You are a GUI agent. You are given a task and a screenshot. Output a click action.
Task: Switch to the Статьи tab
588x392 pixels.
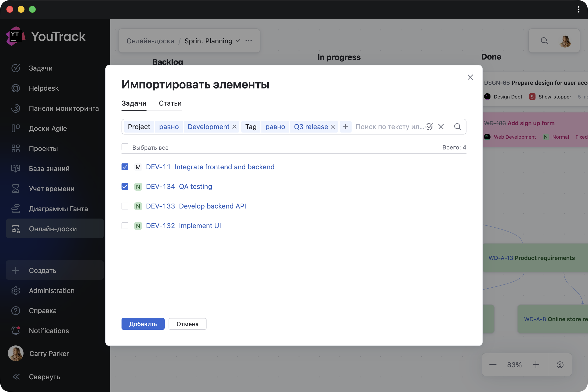coord(170,103)
